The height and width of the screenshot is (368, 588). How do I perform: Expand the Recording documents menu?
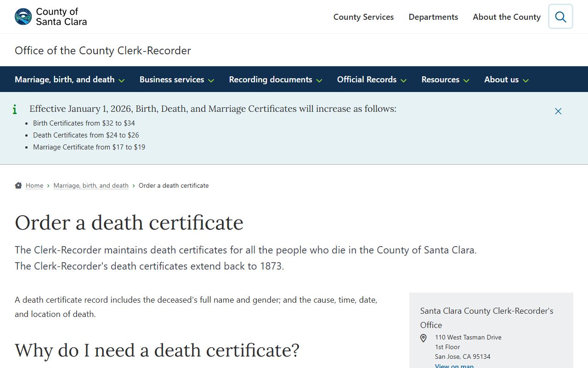(276, 80)
